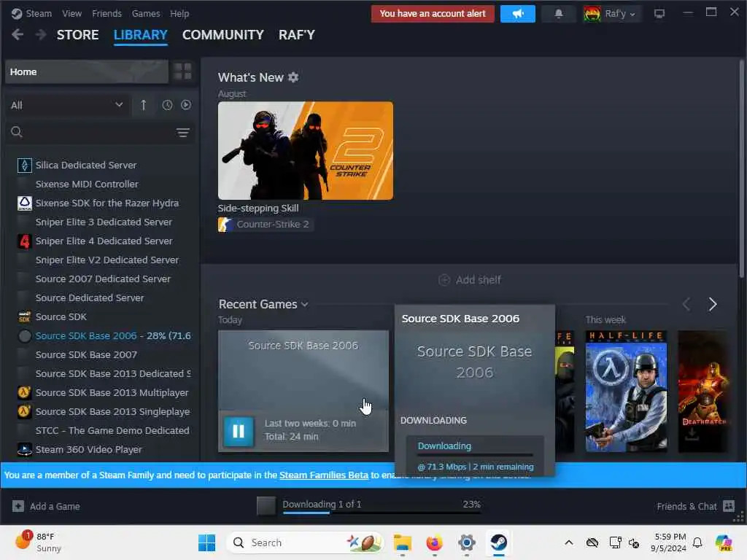The width and height of the screenshot is (747, 560).
Task: Open the Half-Life game cover
Action: pos(626,392)
